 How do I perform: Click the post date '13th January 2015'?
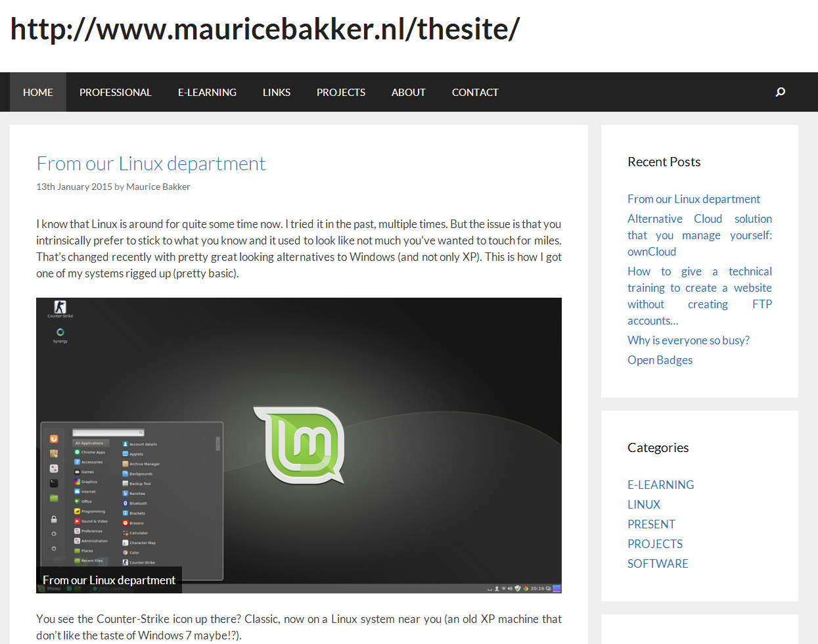(x=74, y=187)
